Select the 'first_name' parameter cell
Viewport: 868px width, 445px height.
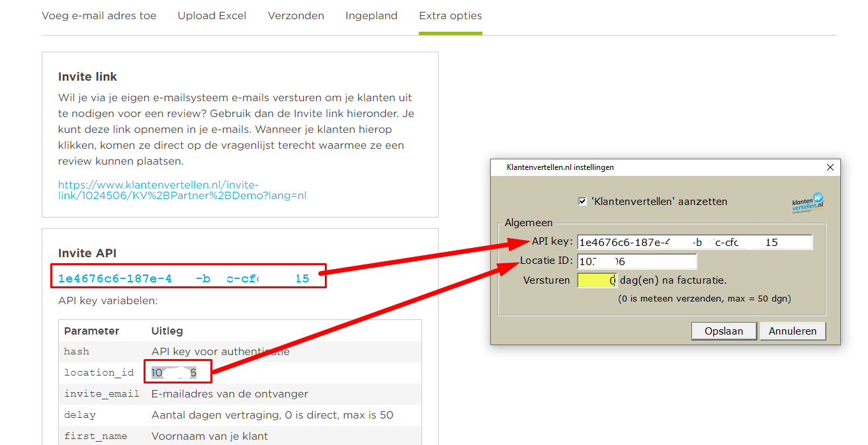tap(96, 436)
